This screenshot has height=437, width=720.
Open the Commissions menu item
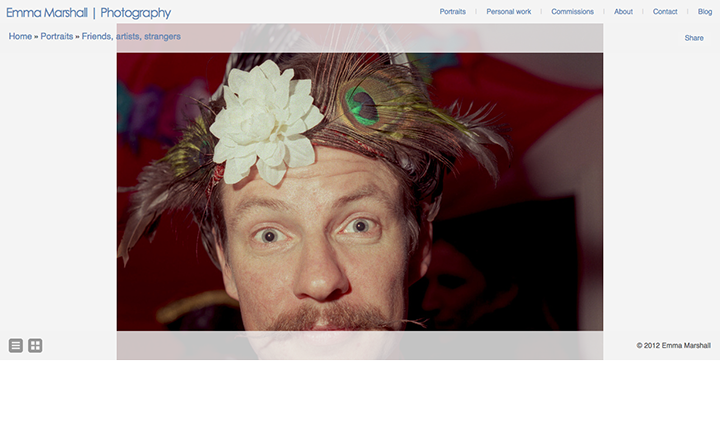[572, 11]
